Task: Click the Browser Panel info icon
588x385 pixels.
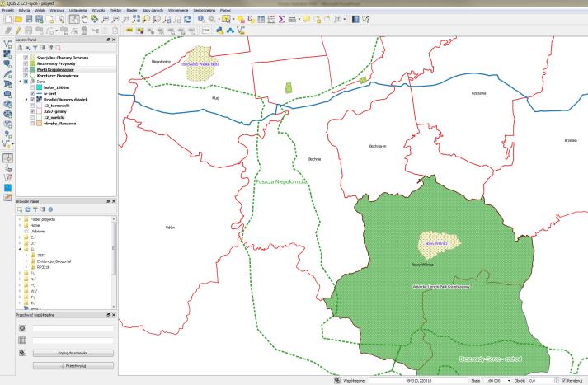Action: pos(50,209)
